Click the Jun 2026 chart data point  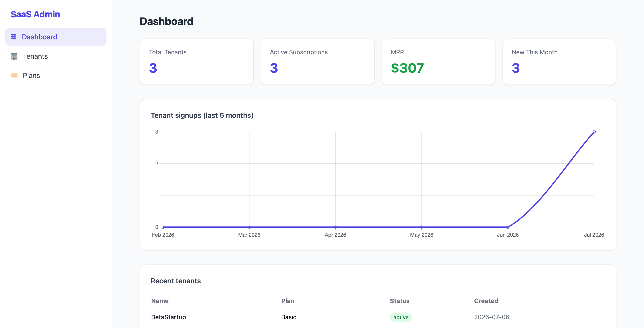click(508, 227)
